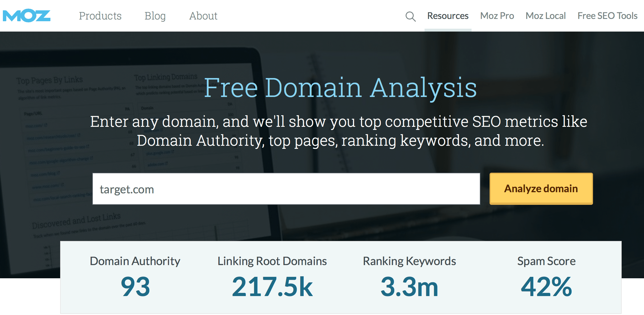Click the Moz logo
This screenshot has height=315, width=644.
coord(26,16)
